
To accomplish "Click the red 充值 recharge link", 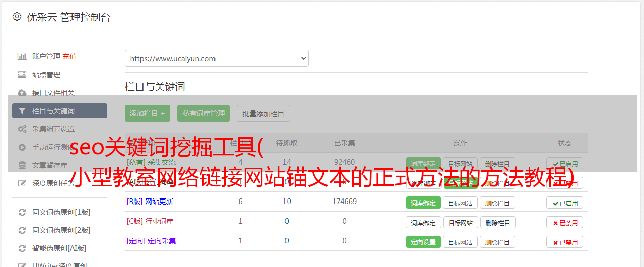I will pyautogui.click(x=70, y=56).
